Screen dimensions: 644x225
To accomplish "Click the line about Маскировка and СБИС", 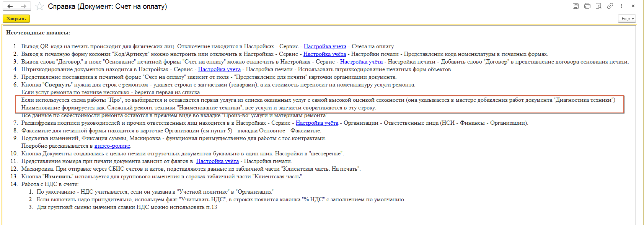I will coord(191,169).
